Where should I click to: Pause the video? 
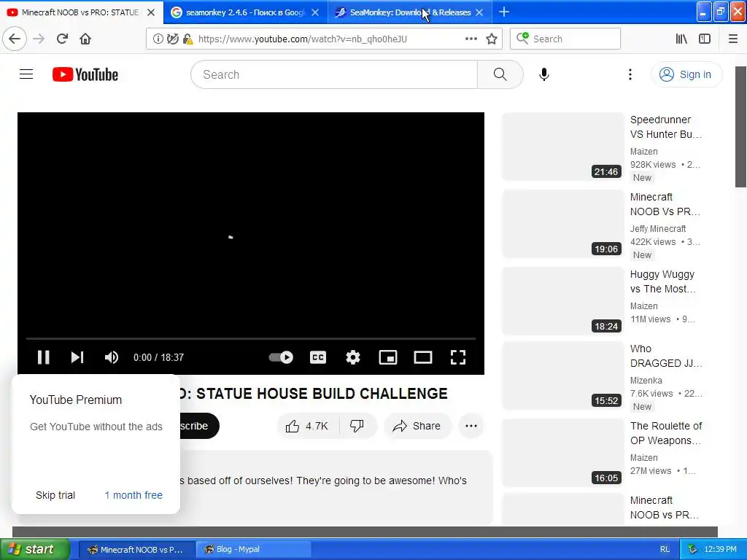(43, 357)
